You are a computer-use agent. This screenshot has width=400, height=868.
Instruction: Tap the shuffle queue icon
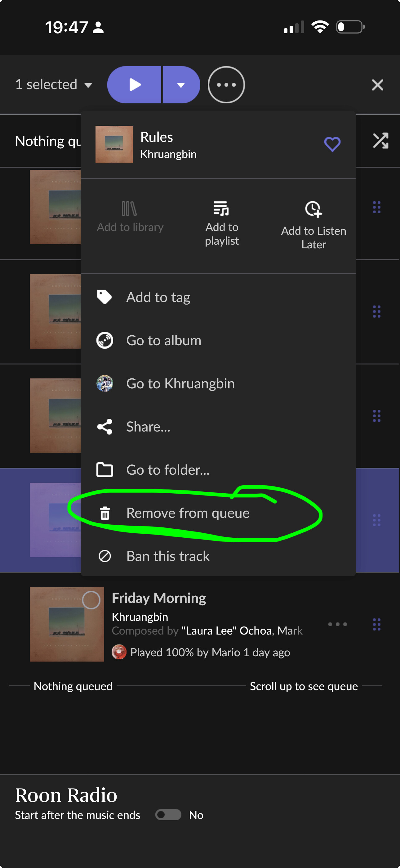[x=380, y=141]
